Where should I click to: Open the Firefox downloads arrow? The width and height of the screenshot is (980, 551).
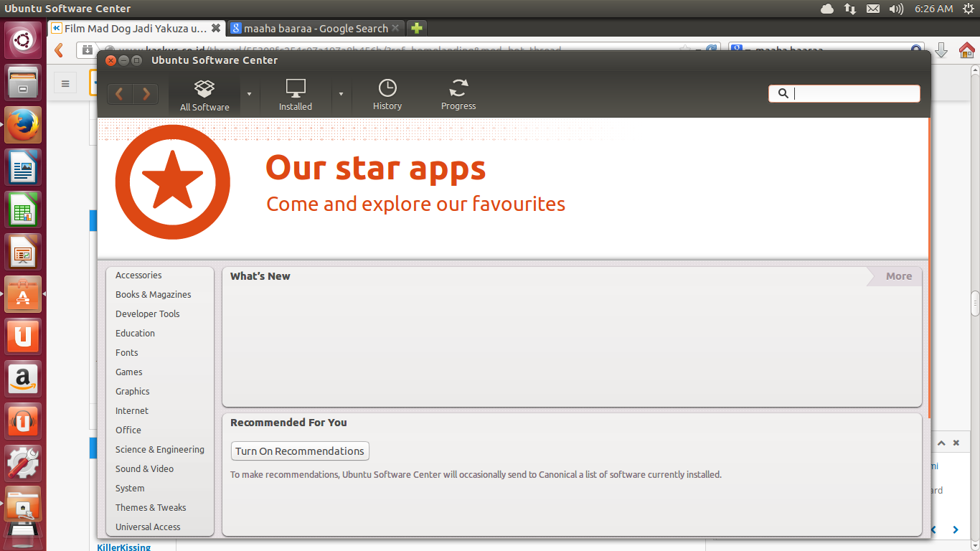(942, 50)
